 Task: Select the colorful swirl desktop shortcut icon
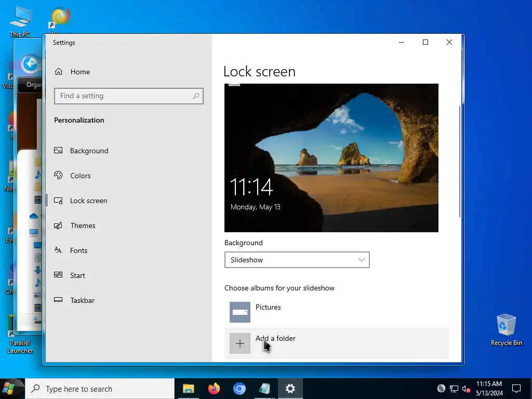coord(60,18)
